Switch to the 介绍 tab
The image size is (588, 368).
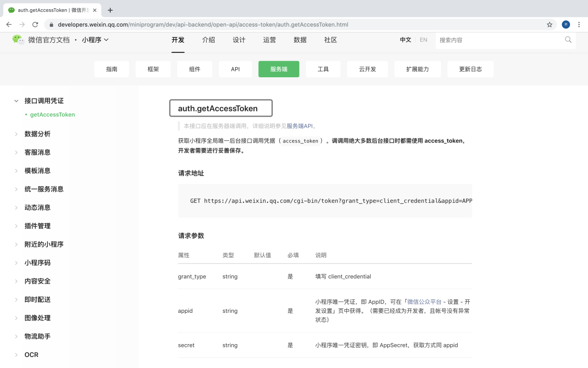point(208,40)
